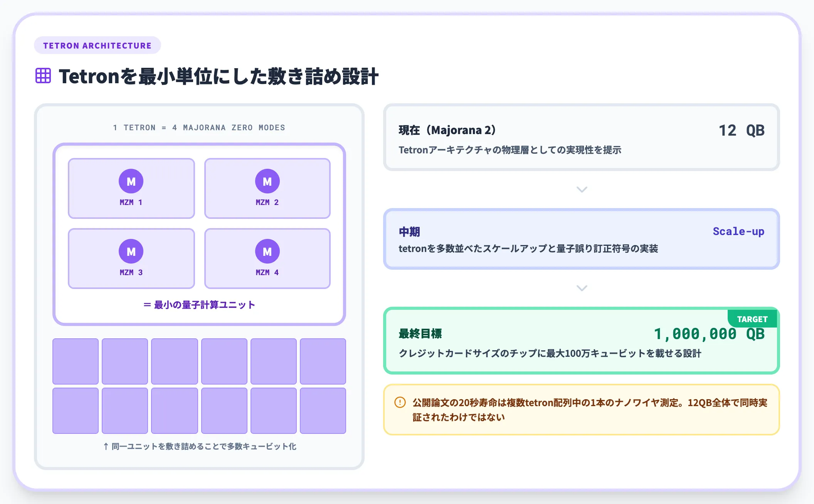Screen dimensions: 814x504
Task: Click the text '1 TETRON = 4 MAJORANA ZERO MODES'
Action: pyautogui.click(x=199, y=128)
